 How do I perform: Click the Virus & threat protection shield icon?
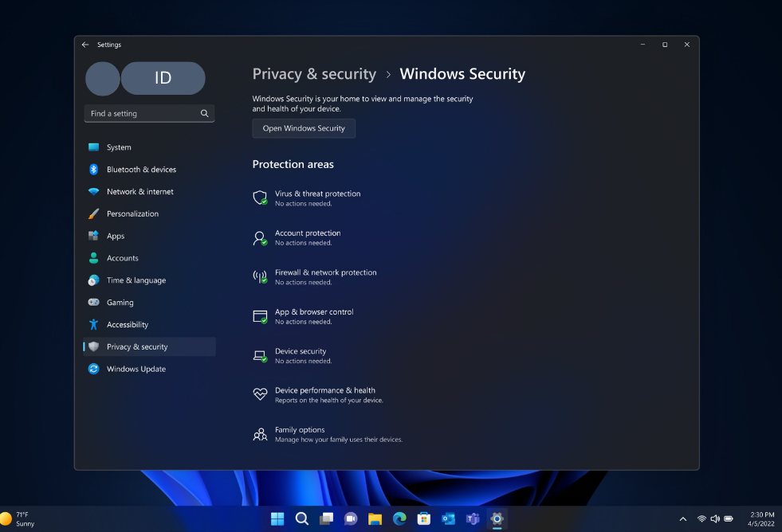click(x=260, y=198)
